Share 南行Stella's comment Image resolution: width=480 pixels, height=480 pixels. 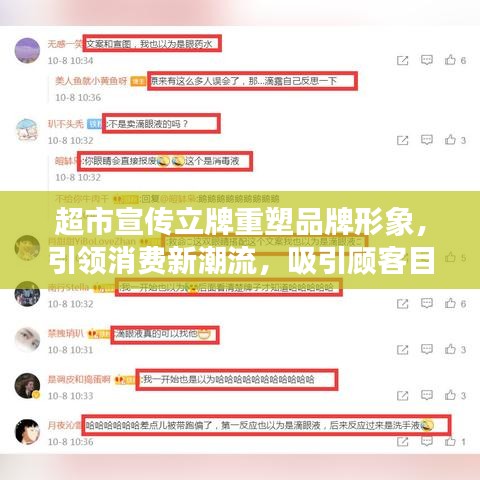coord(402,303)
